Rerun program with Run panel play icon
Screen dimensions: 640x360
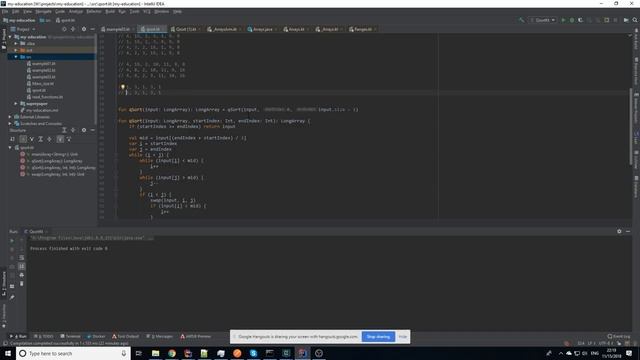click(12, 240)
